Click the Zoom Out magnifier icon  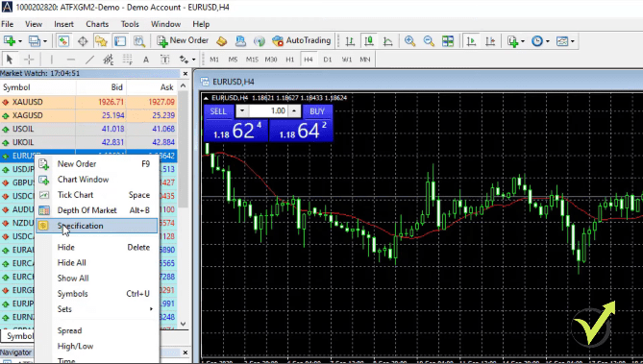[429, 41]
